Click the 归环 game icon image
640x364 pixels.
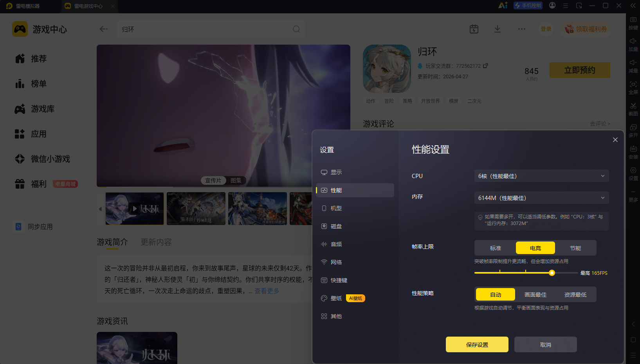click(x=387, y=68)
